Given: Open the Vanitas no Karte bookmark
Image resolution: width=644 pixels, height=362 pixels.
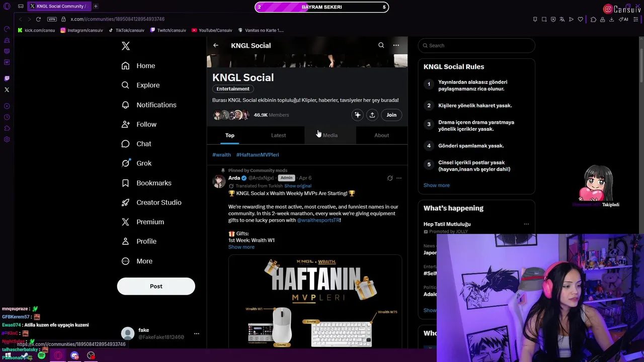Looking at the screenshot, I should pyautogui.click(x=261, y=30).
